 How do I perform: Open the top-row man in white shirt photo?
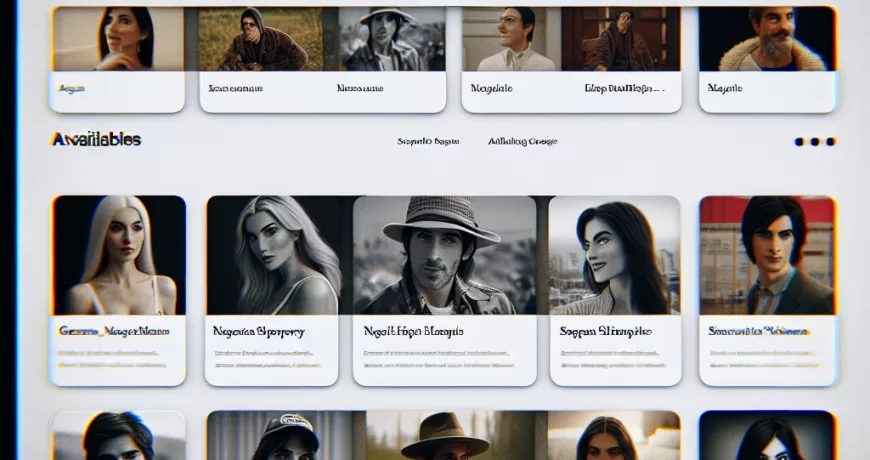(x=510, y=39)
